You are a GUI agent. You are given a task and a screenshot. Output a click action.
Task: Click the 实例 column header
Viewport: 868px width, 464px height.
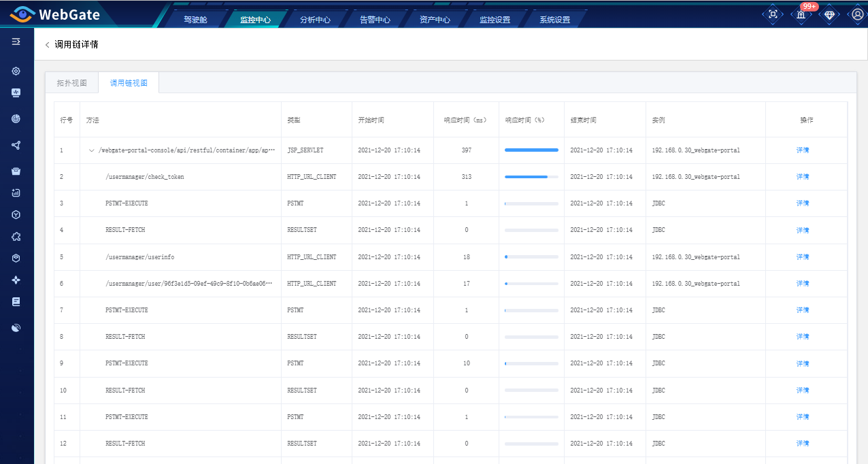pos(658,120)
